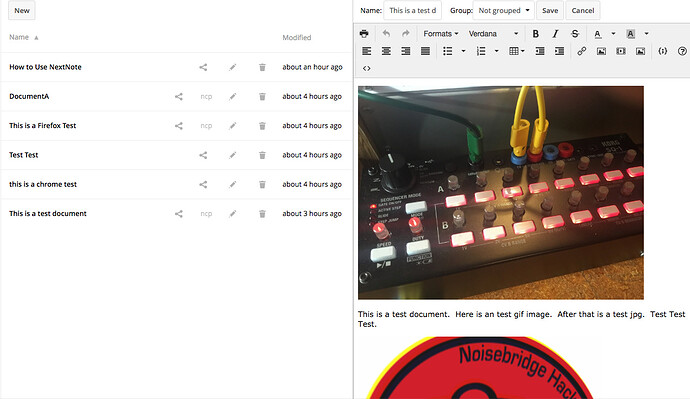The width and height of the screenshot is (690, 399).
Task: Create a note with New button
Action: click(22, 11)
